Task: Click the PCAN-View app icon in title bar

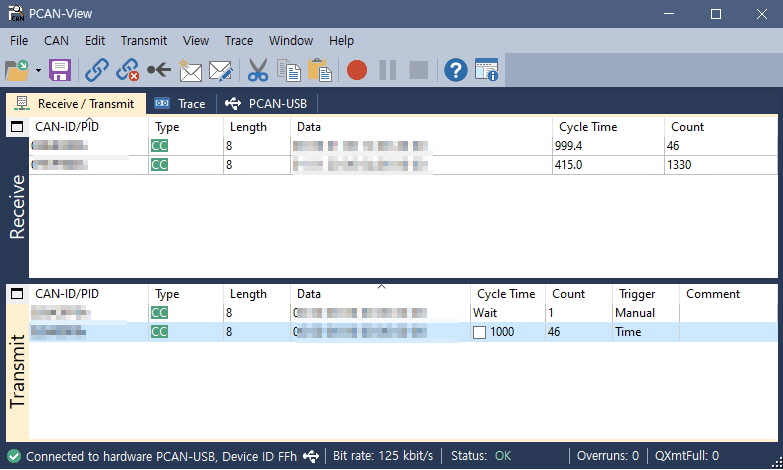Action: click(16, 13)
